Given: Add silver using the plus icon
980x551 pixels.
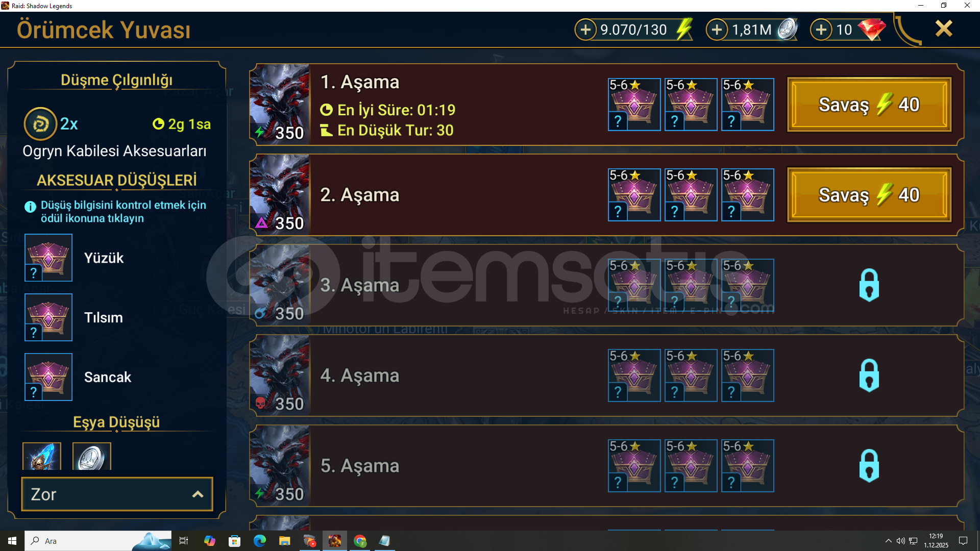Looking at the screenshot, I should (717, 30).
